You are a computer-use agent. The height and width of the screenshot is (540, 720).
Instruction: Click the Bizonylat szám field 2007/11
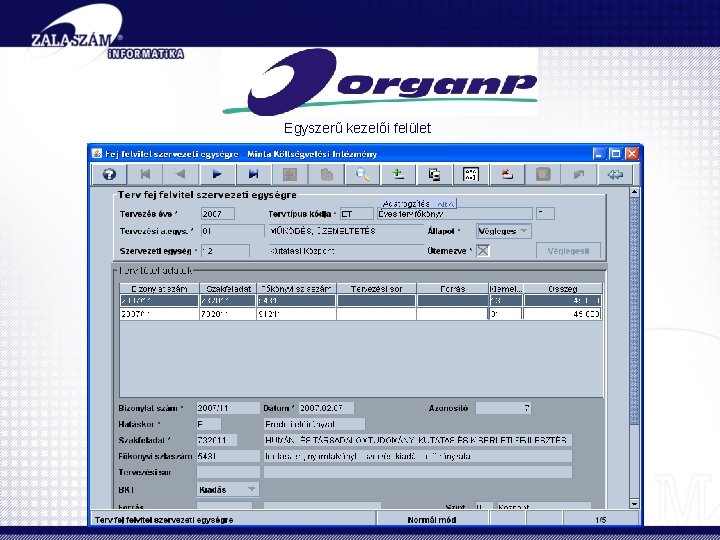[228, 408]
